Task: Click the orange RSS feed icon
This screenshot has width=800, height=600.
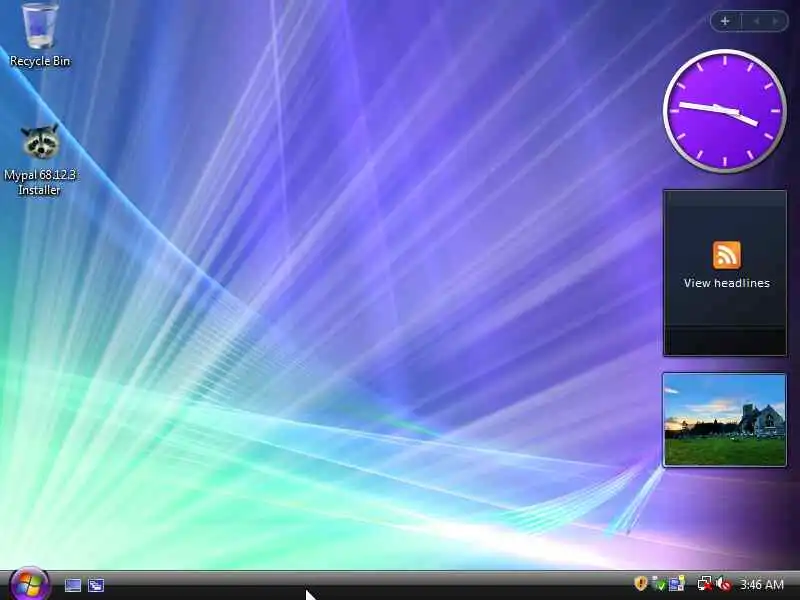Action: click(x=727, y=255)
